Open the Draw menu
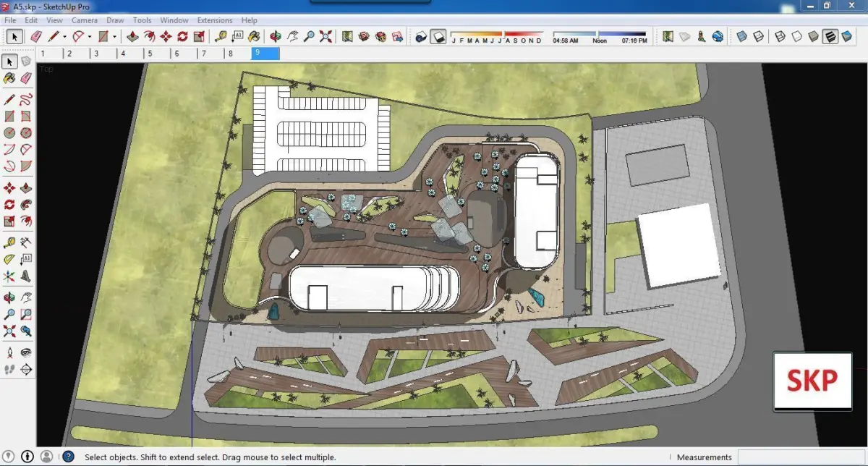 tap(115, 20)
